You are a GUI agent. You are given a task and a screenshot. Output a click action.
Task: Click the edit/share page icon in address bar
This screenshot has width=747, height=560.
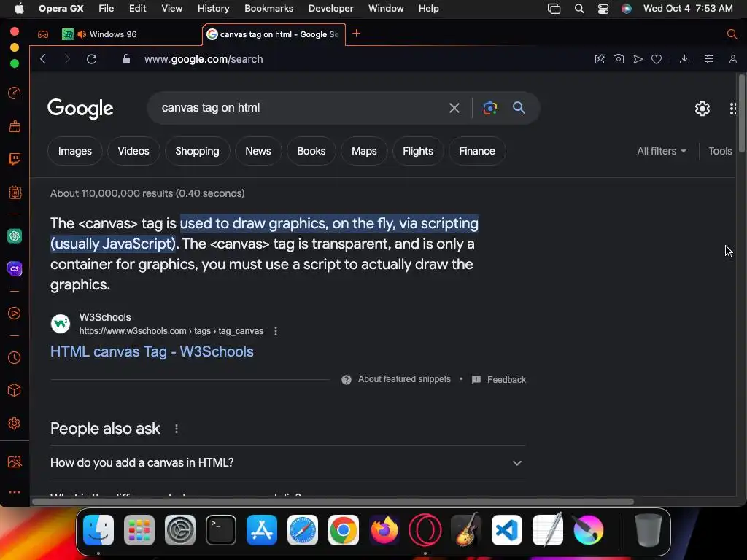600,59
